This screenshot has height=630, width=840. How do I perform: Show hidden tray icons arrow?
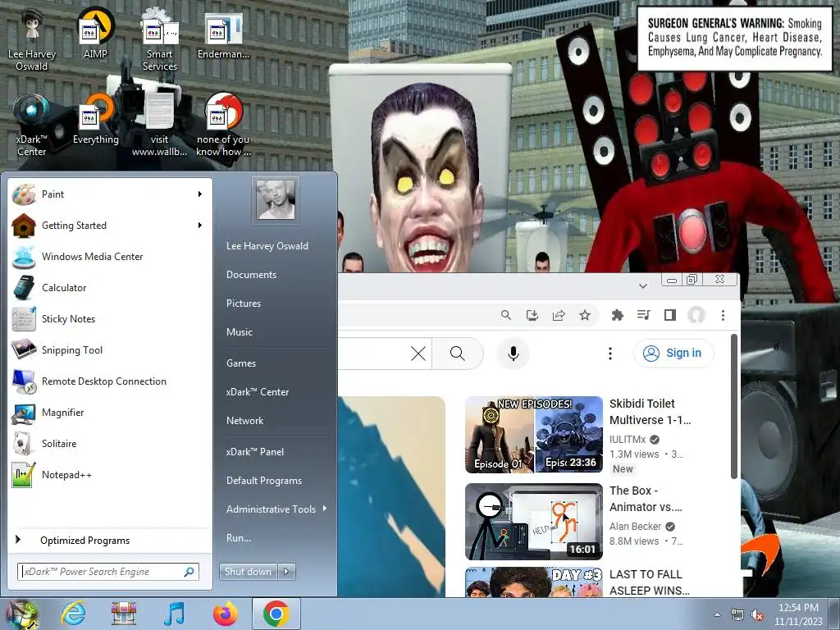[717, 615]
